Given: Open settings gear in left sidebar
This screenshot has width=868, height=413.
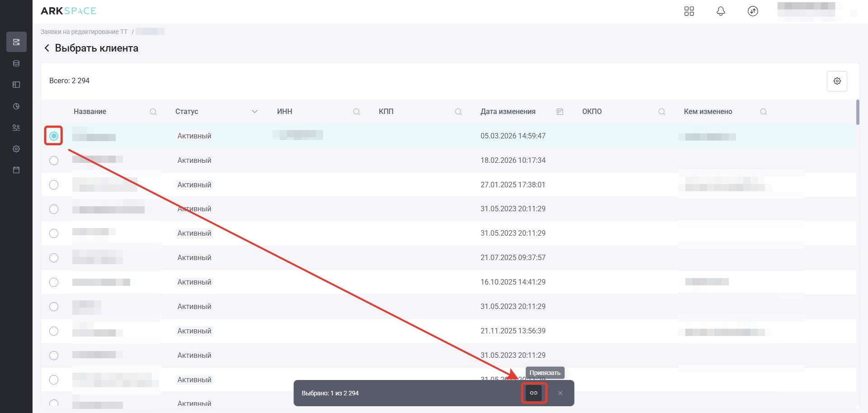Looking at the screenshot, I should tap(16, 149).
